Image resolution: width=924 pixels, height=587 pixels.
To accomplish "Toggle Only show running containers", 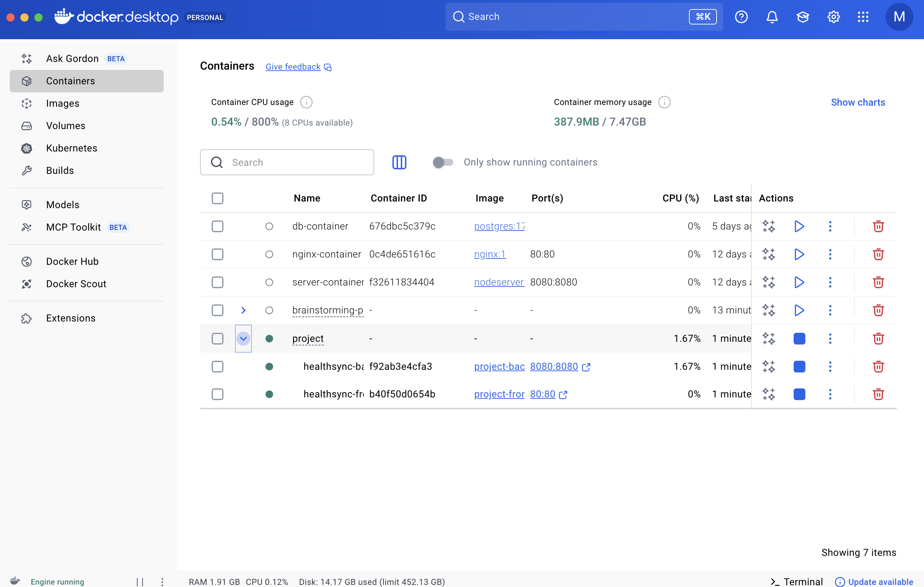I will point(443,162).
